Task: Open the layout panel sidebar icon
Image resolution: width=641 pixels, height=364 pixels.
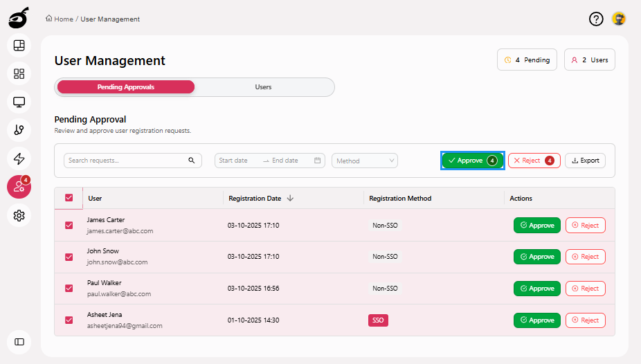Action: tap(19, 46)
